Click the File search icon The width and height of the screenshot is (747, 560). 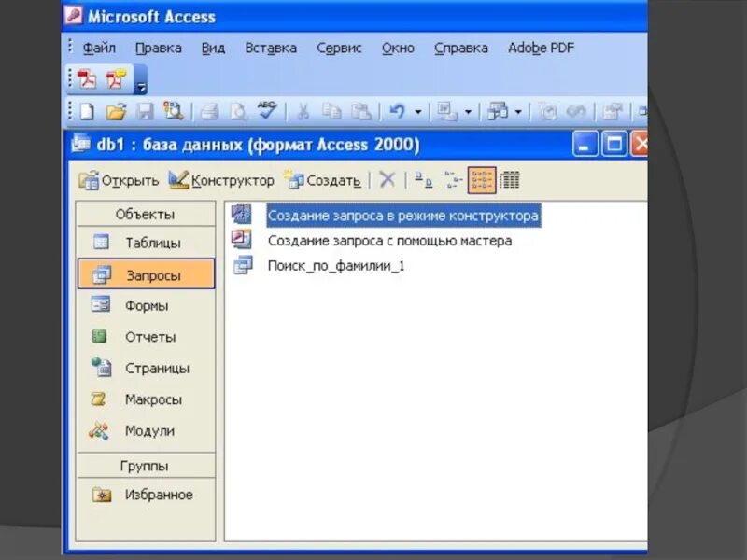[x=174, y=111]
